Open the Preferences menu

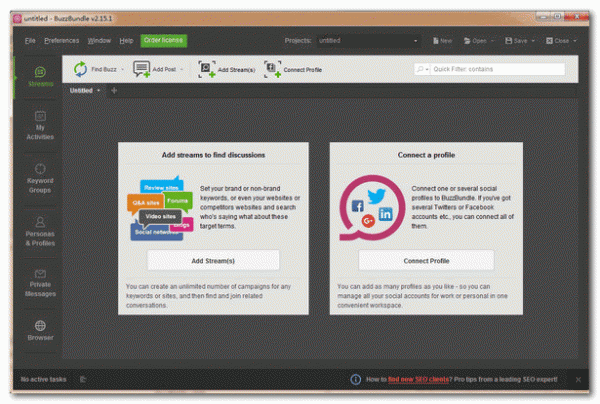pos(62,41)
